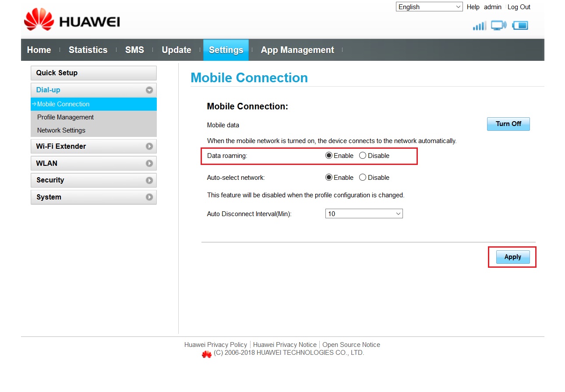Click the Apply button
565x392 pixels.
pos(513,257)
